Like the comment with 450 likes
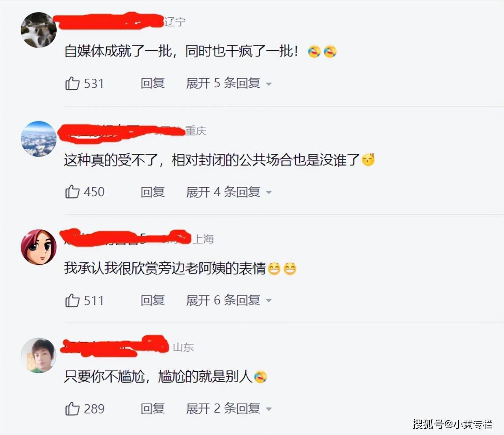 coord(72,192)
